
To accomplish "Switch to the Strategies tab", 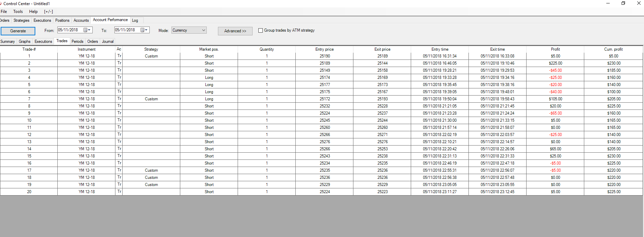I will (21, 20).
